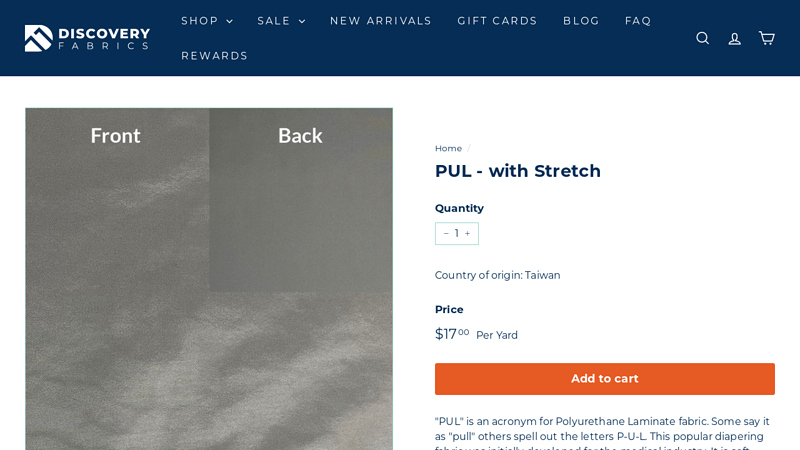Increase quantity with plus button
The height and width of the screenshot is (450, 800).
(468, 234)
